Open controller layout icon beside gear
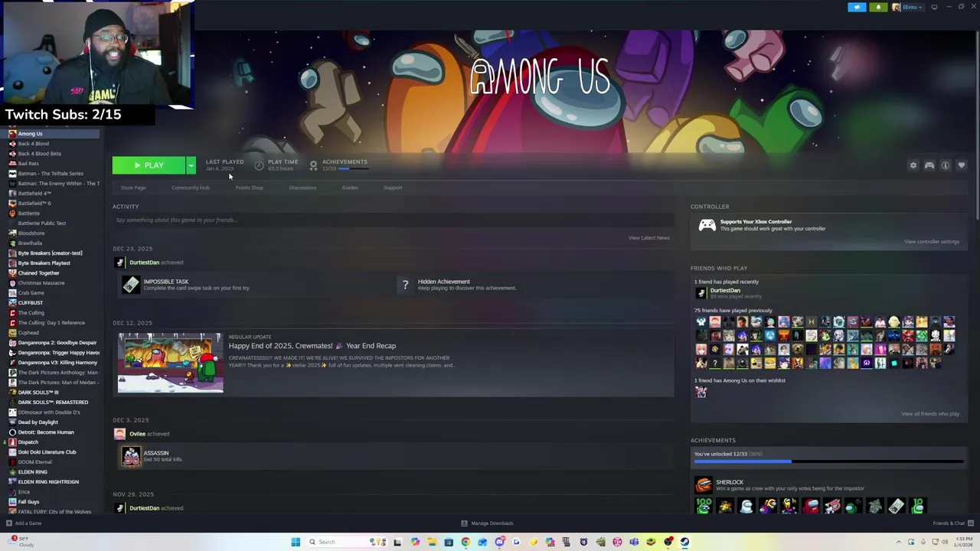The width and height of the screenshot is (980, 551). click(929, 165)
